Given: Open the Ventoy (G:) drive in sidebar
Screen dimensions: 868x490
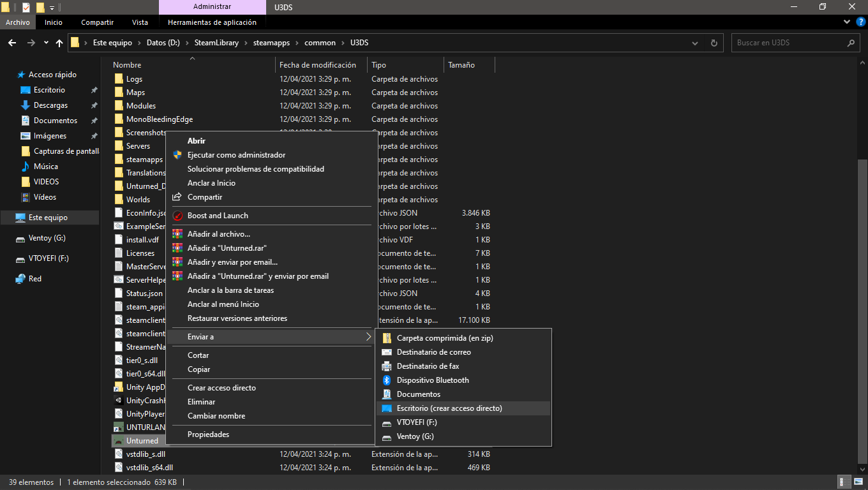Looking at the screenshot, I should [47, 238].
